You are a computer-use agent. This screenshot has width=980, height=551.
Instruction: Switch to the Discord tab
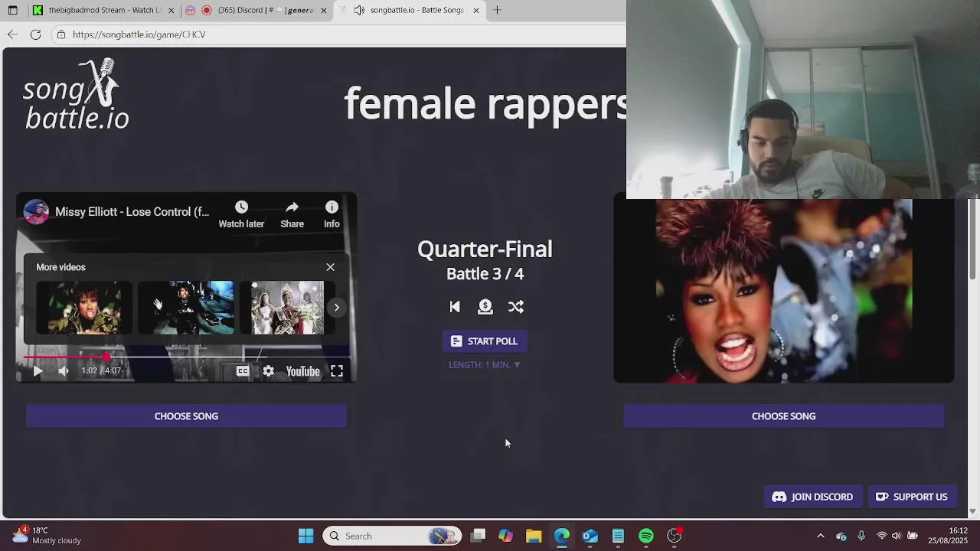pos(256,11)
